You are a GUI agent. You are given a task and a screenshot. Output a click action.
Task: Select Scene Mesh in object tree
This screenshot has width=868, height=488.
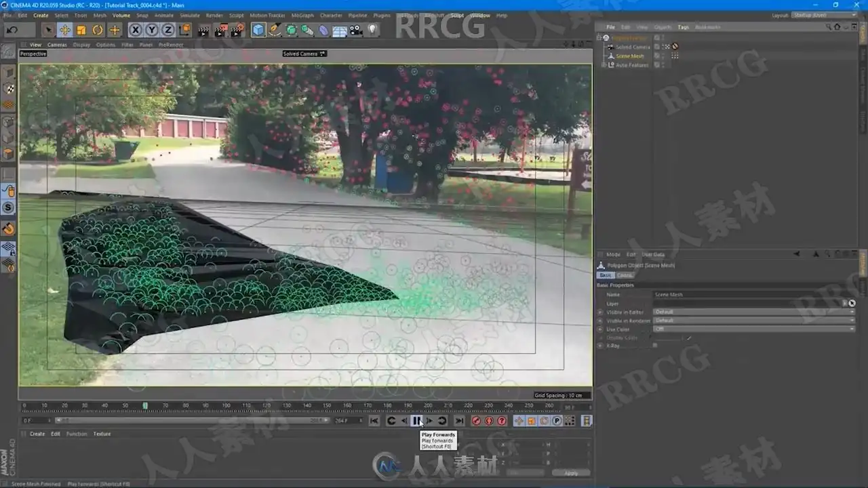(630, 56)
